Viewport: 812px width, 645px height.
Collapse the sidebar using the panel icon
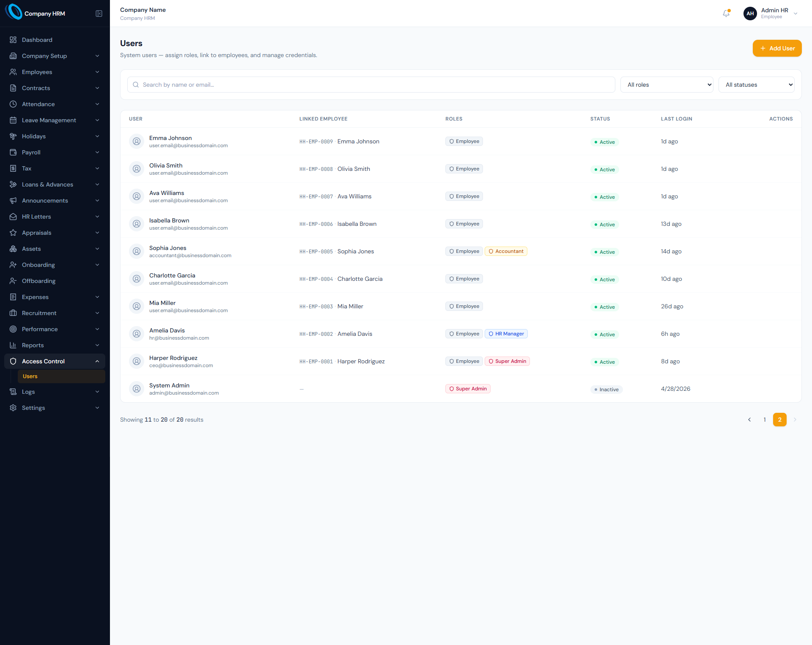(99, 14)
